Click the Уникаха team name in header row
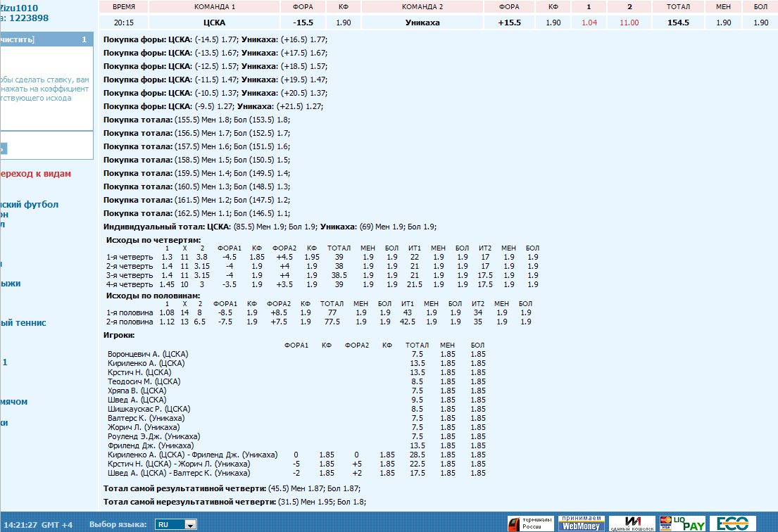The height and width of the screenshot is (532, 778). point(422,23)
